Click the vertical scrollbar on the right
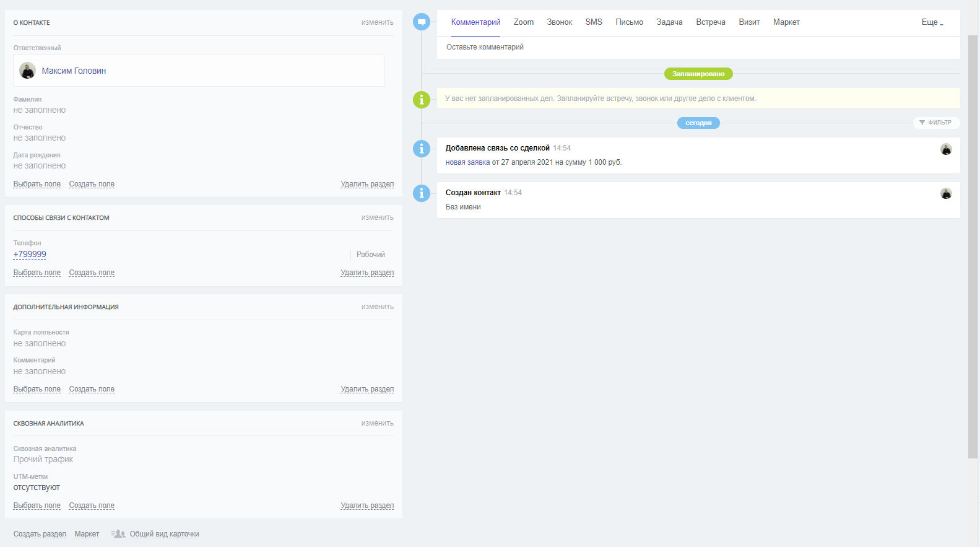 click(x=973, y=248)
